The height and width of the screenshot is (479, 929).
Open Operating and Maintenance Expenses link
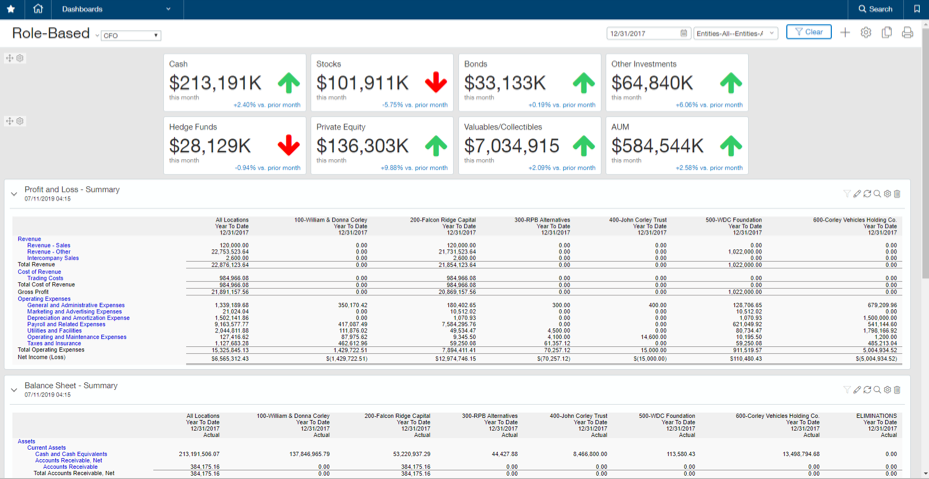(x=76, y=337)
